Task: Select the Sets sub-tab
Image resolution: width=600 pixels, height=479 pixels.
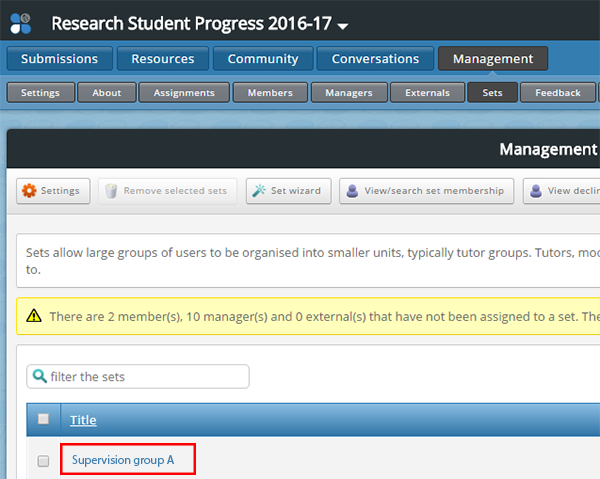Action: tap(492, 93)
